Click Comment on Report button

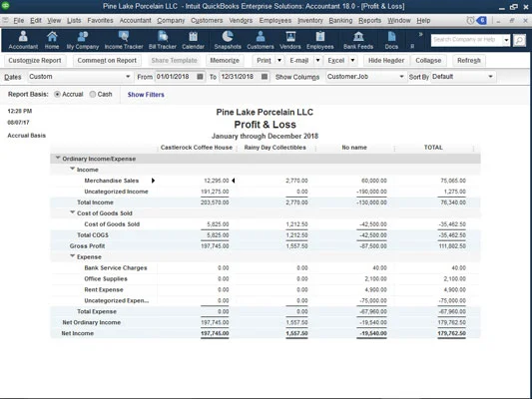point(107,60)
